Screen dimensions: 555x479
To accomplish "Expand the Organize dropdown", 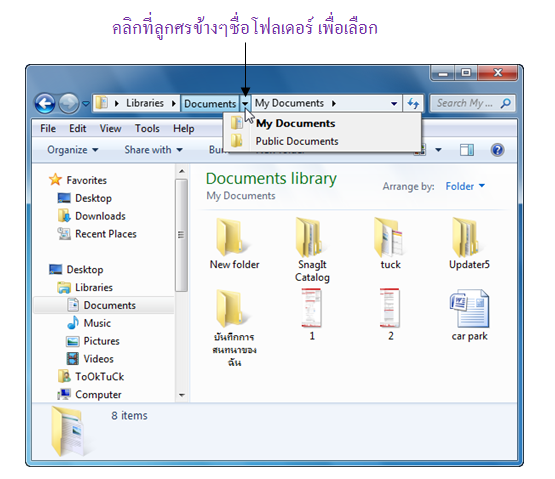I will click(x=73, y=150).
